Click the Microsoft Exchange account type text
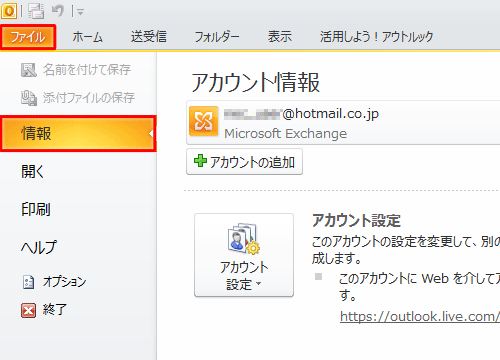 [x=286, y=134]
